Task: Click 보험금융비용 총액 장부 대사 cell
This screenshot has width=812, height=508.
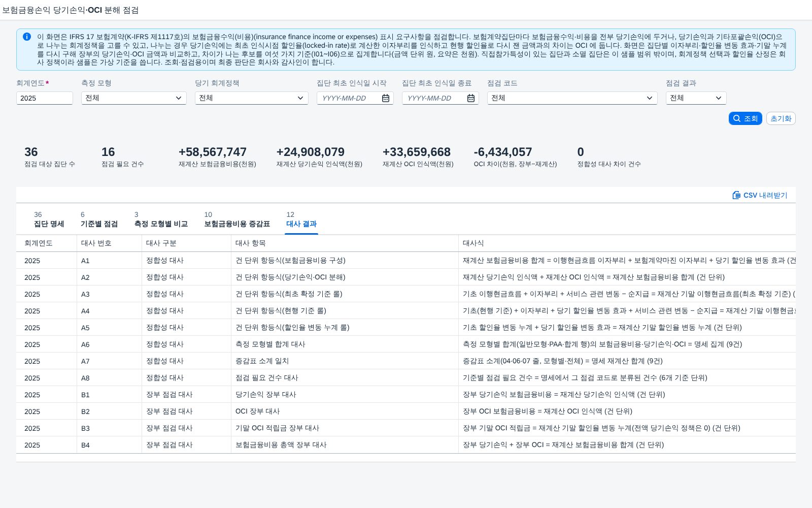Action: coord(345,445)
